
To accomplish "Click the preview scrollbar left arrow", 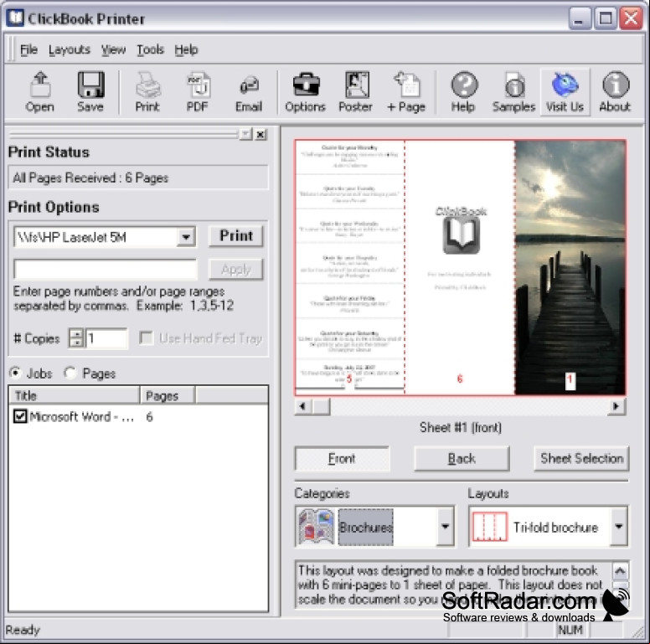I will (x=303, y=406).
